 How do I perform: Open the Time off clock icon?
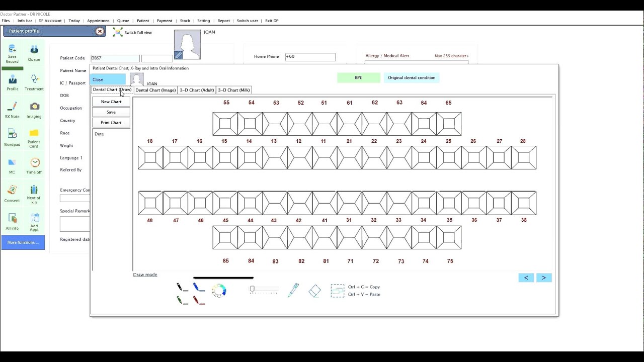pos(34,166)
